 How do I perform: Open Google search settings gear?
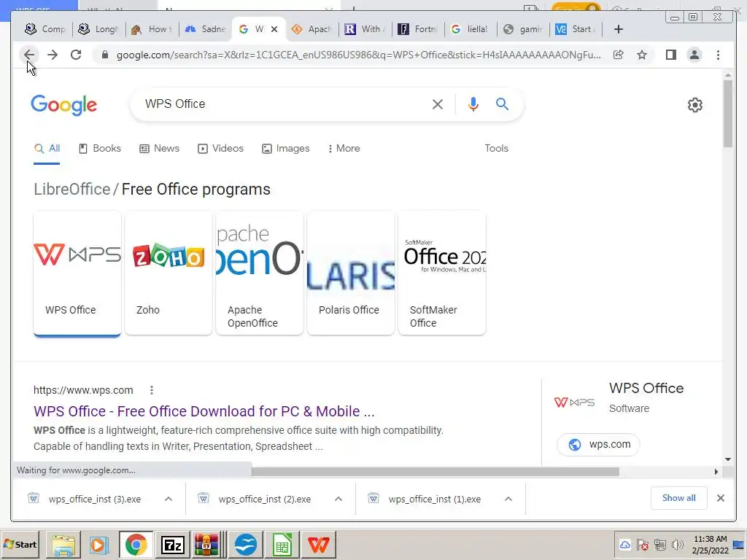695,105
